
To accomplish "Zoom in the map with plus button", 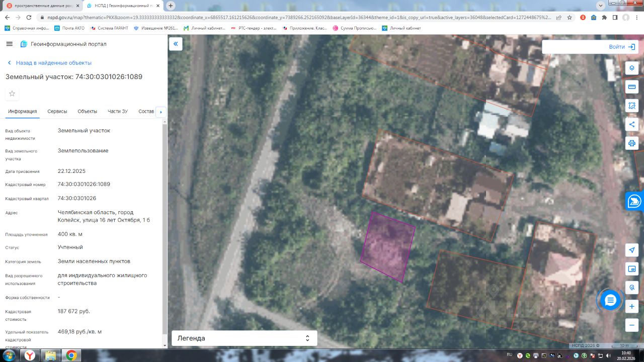I will pos(632,306).
